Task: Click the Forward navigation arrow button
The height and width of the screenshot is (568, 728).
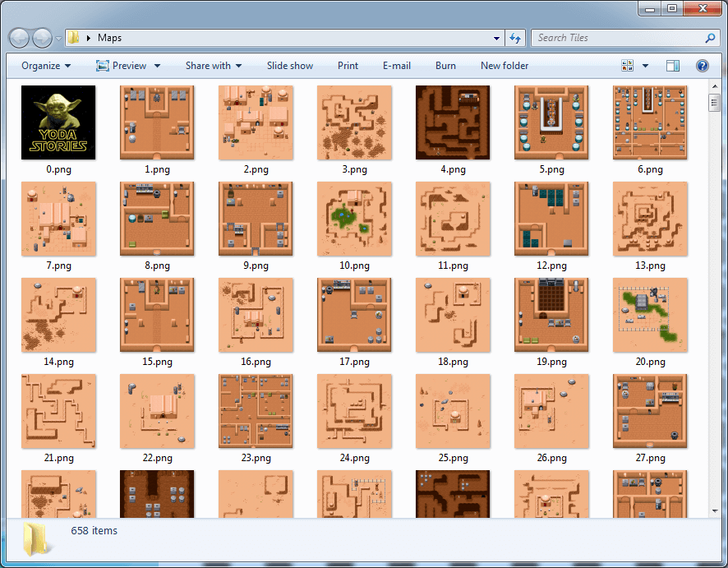Action: 42,38
